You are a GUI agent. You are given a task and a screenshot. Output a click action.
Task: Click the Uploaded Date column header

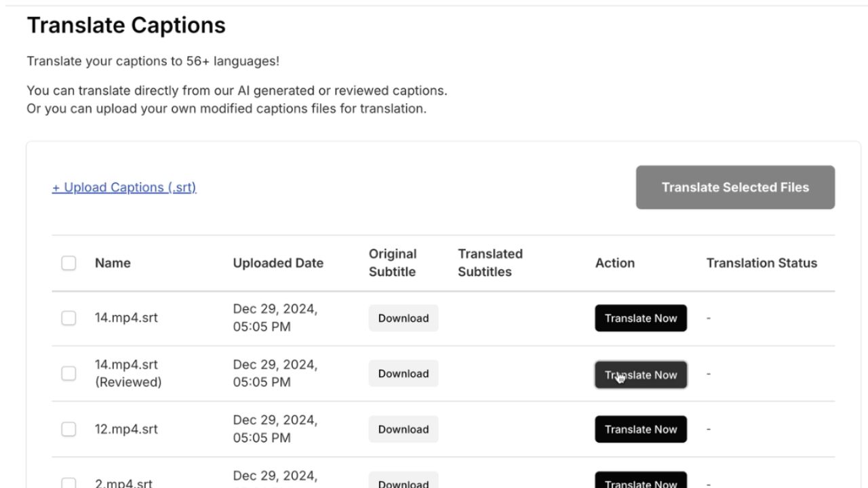tap(278, 263)
